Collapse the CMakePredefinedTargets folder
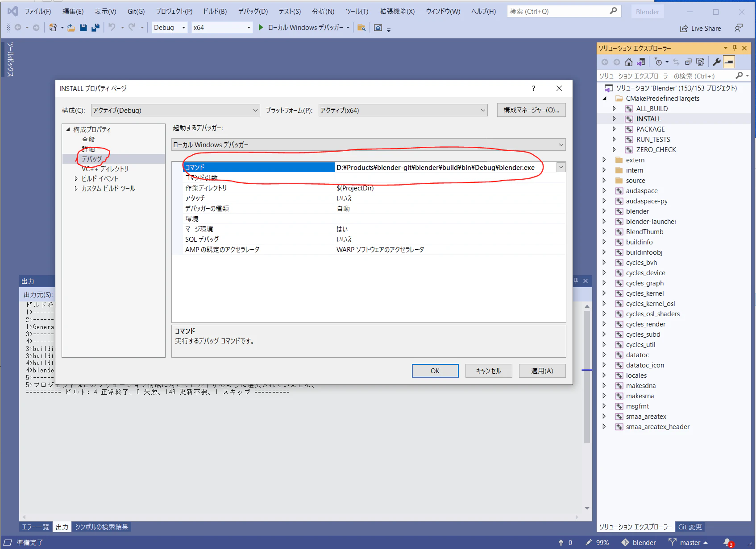Viewport: 756px width, 549px height. [605, 99]
